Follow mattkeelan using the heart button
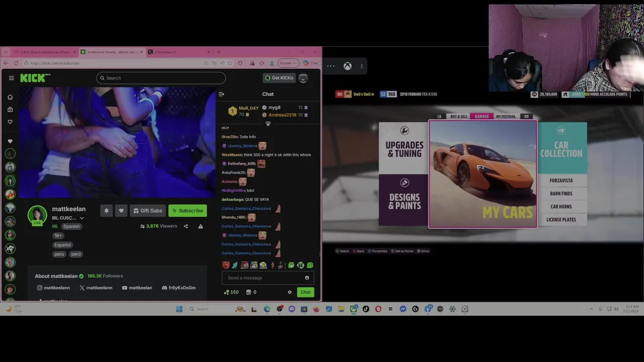Screen dimensions: 644x362 (121, 211)
